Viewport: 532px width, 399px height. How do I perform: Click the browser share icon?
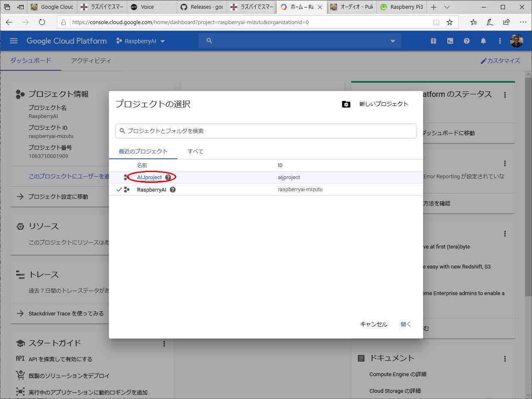click(506, 22)
